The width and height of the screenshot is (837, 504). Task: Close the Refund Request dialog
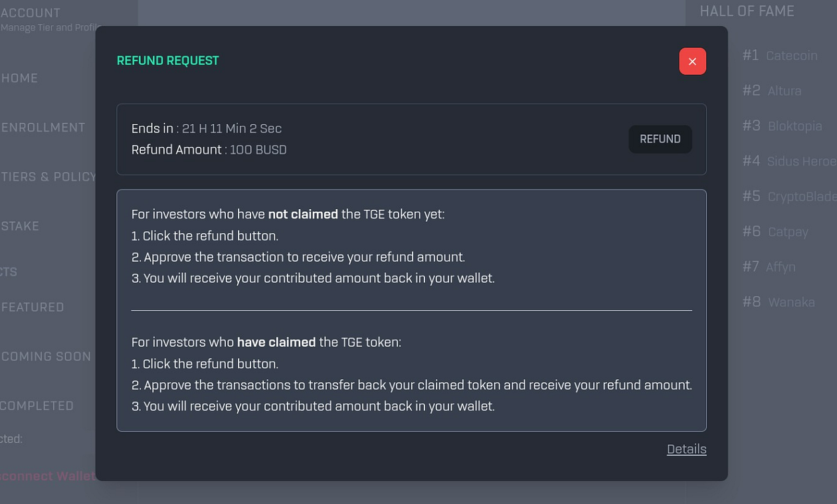coord(692,61)
